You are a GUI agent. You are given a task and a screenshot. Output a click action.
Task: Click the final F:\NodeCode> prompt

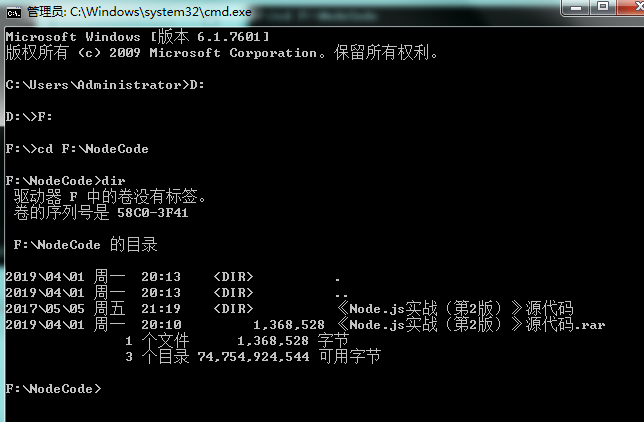pyautogui.click(x=53, y=389)
